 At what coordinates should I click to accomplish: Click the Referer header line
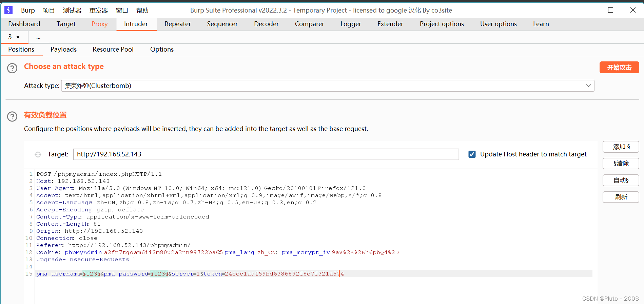tap(113, 245)
